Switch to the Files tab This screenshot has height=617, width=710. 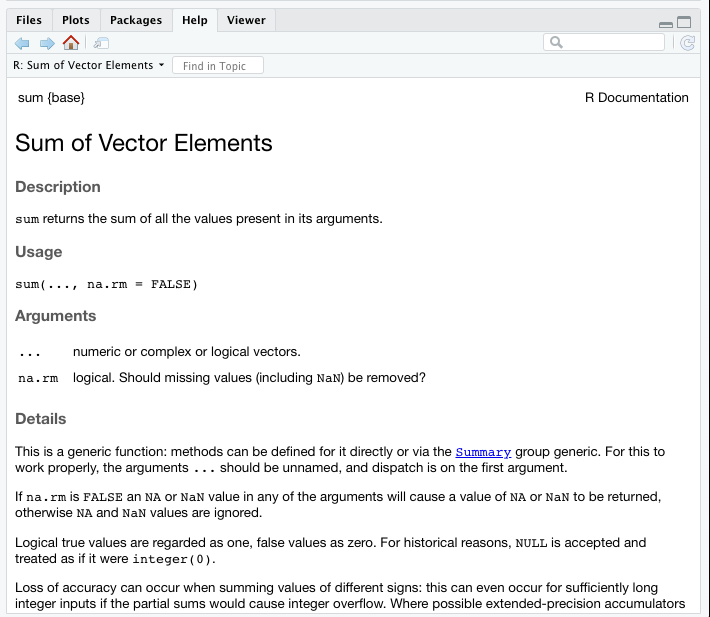pos(29,20)
